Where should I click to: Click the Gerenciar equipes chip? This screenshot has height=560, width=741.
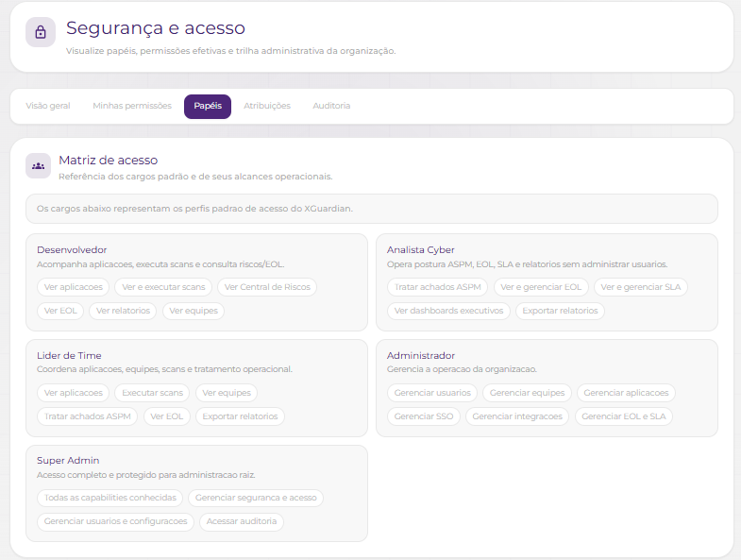coord(527,393)
